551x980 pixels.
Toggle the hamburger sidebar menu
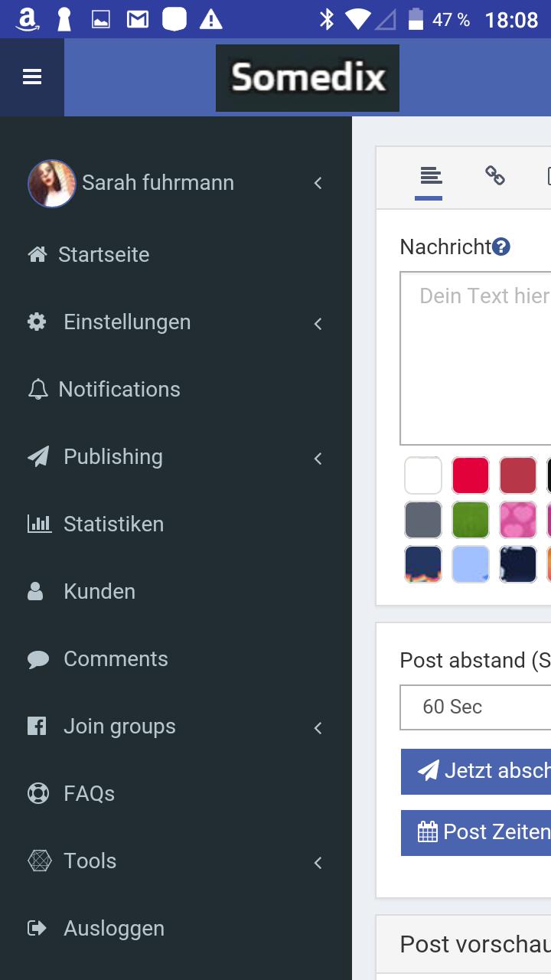pyautogui.click(x=32, y=77)
